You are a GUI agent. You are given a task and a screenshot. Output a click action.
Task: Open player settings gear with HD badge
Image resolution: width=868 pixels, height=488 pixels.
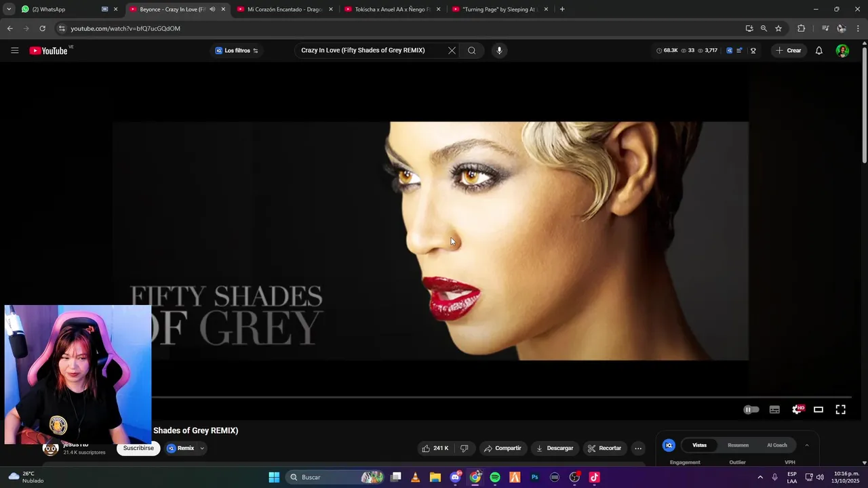(797, 409)
